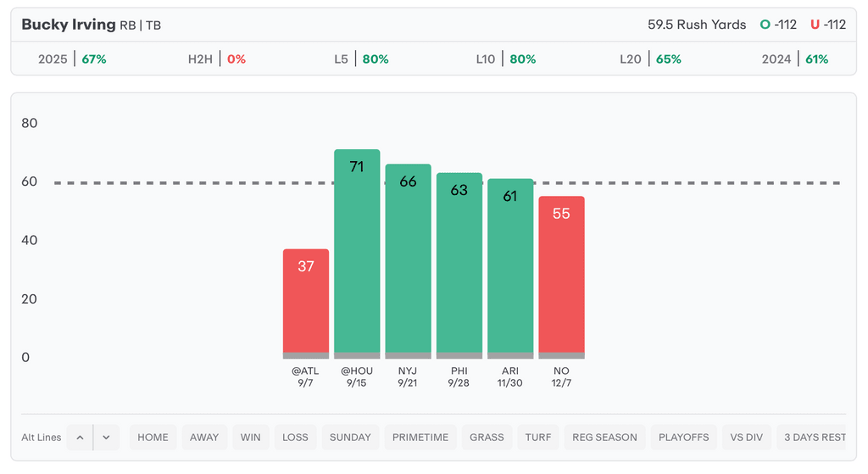Enable the WIN filter chip

pos(251,438)
